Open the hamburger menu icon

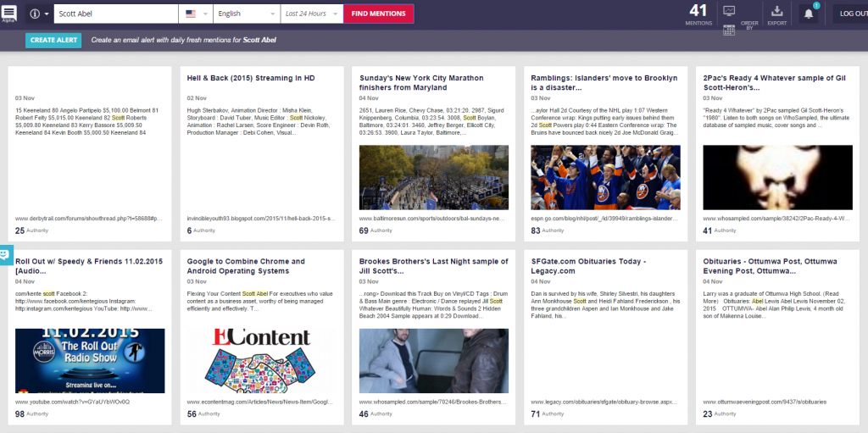[8, 13]
